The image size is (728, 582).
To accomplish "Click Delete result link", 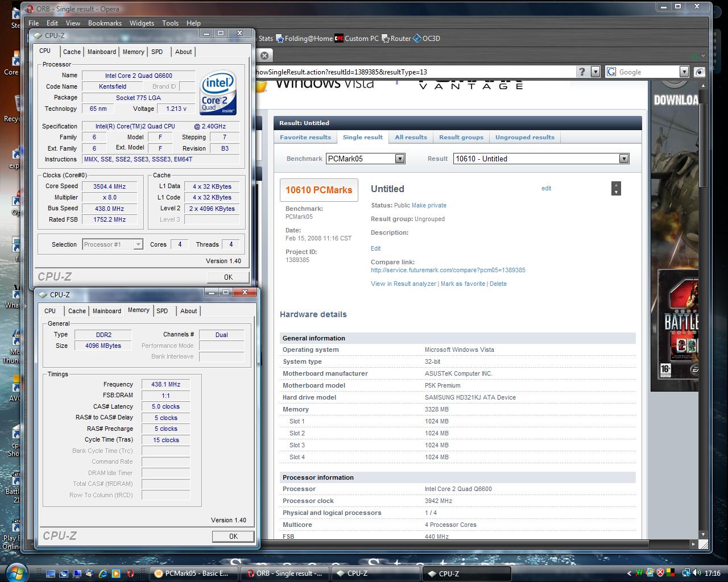I will (498, 284).
